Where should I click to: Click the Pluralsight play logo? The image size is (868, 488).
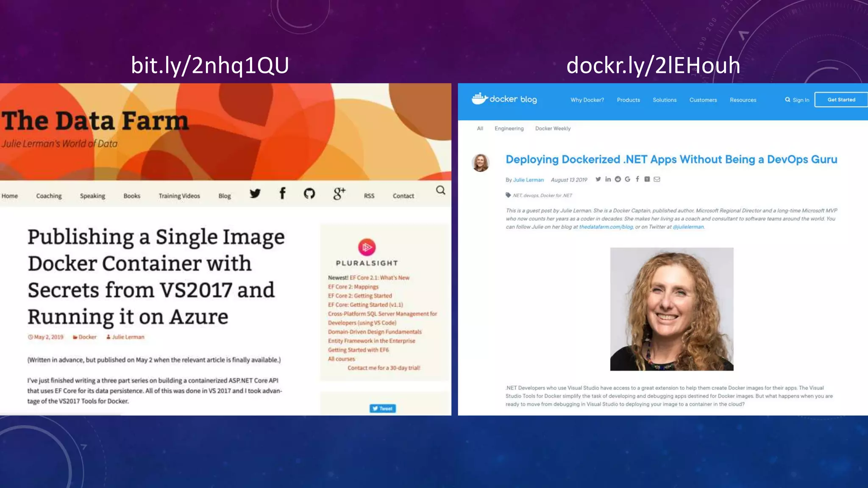click(367, 247)
